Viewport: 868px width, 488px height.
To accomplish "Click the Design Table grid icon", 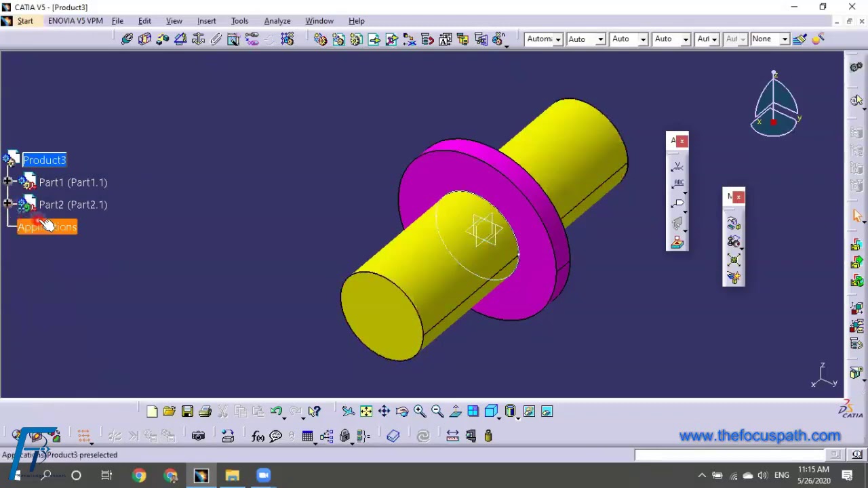I will 308,436.
